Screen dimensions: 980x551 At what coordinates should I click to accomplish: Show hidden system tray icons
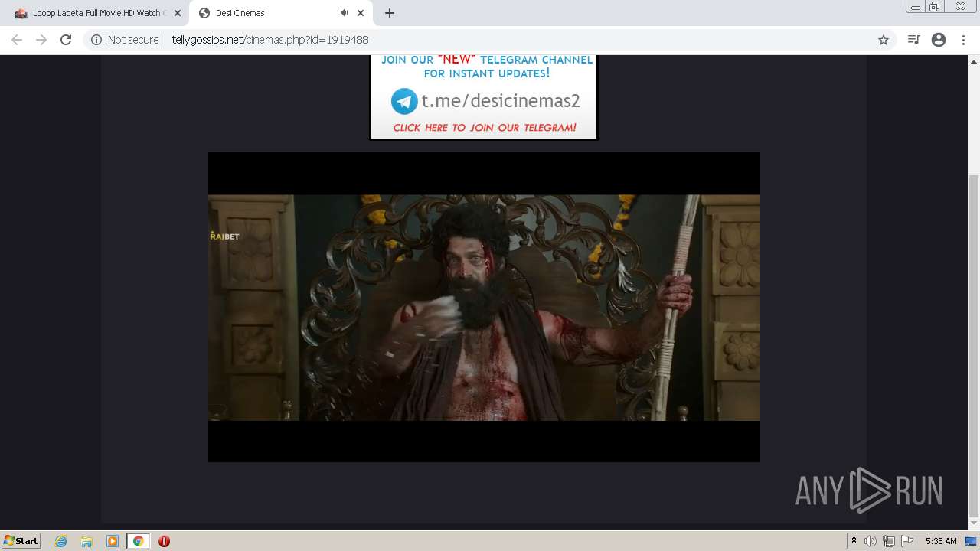click(854, 541)
